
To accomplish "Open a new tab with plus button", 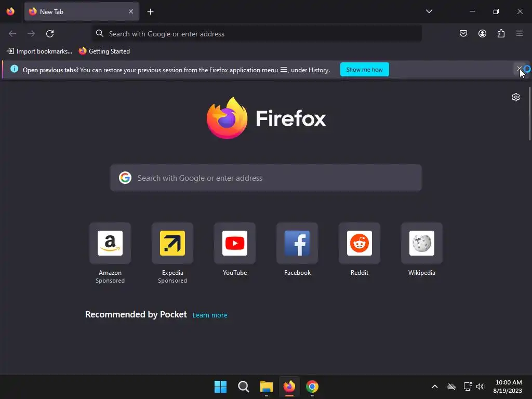I will (150, 12).
